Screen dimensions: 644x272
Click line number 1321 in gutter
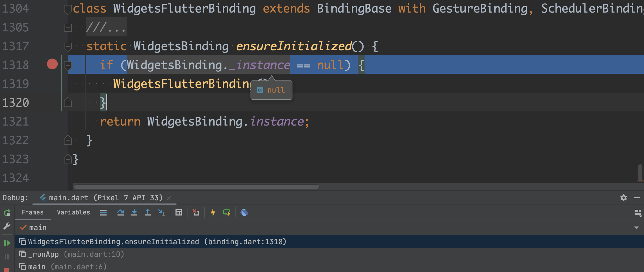(16, 122)
